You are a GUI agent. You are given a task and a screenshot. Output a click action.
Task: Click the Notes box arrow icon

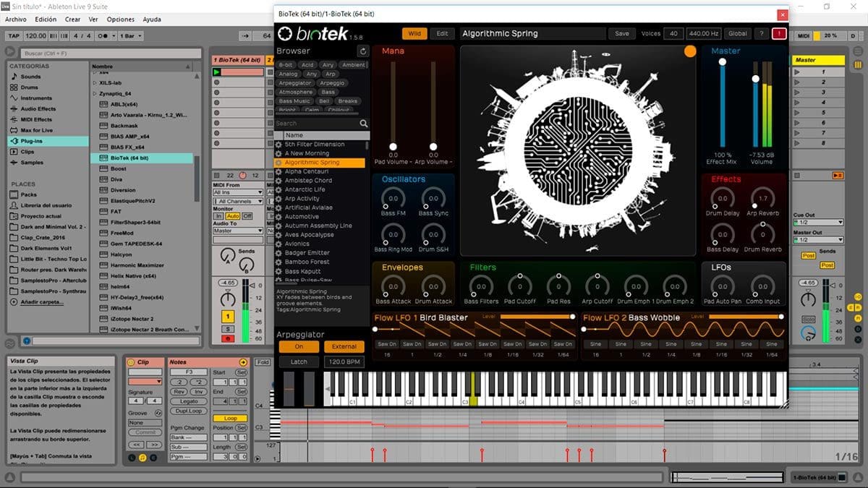243,362
